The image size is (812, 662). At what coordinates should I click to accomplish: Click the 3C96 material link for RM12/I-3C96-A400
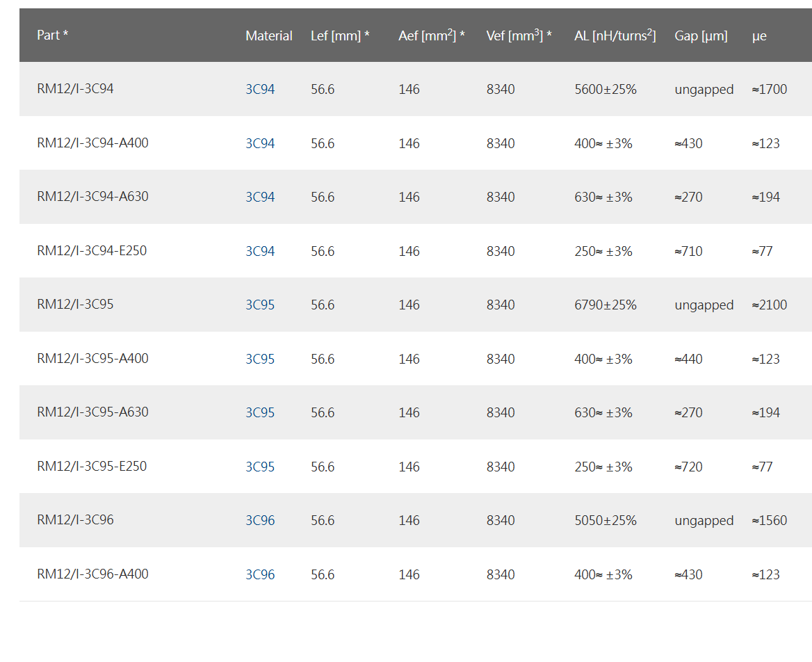click(260, 575)
